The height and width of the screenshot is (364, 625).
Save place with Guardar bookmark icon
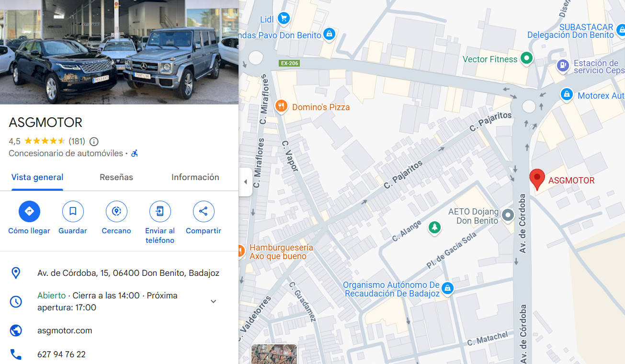click(73, 211)
